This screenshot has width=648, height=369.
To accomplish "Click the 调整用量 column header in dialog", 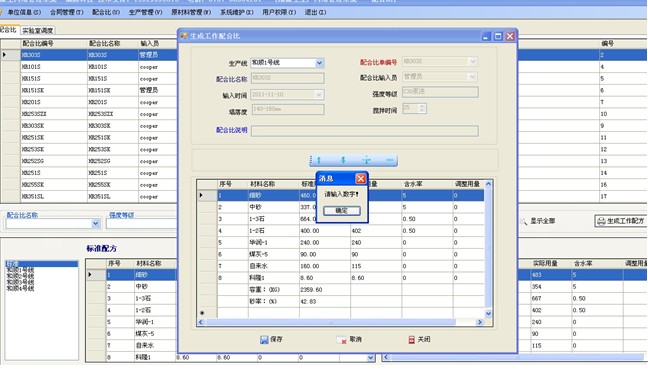I will (468, 184).
